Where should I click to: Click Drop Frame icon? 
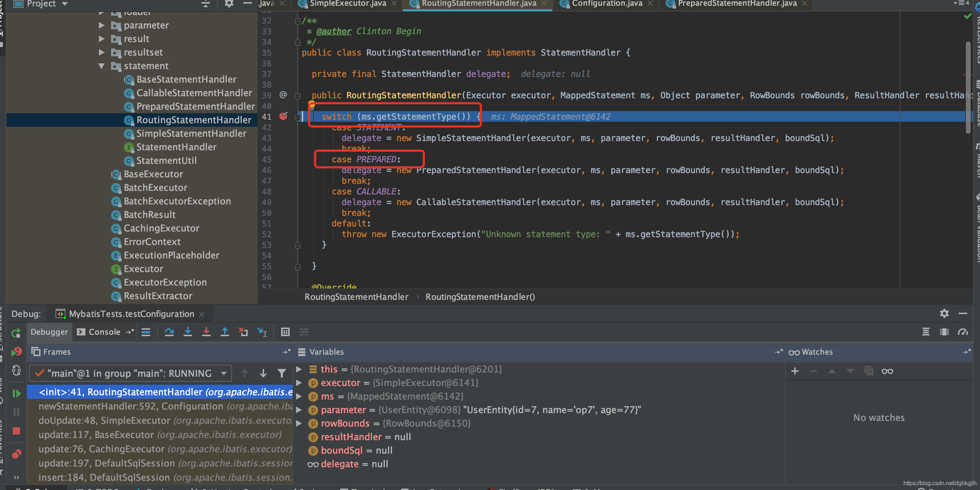(243, 332)
